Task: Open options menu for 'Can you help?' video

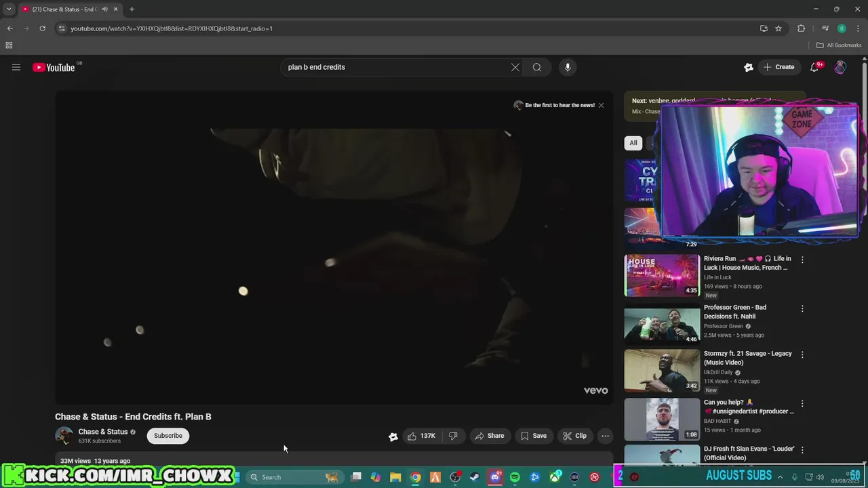Action: 802,403
